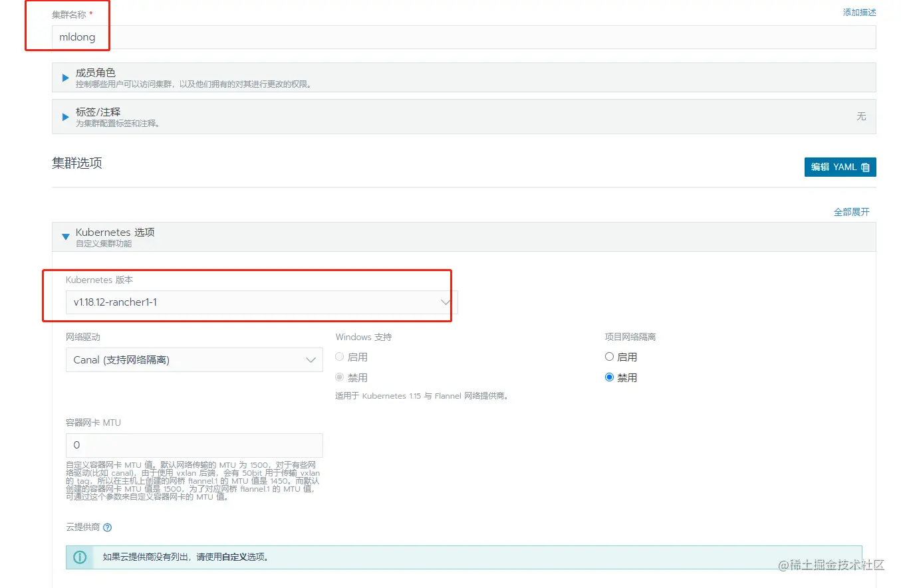This screenshot has width=901, height=588.
Task: Expand the 成员角色 section triangle
Action: [65, 78]
